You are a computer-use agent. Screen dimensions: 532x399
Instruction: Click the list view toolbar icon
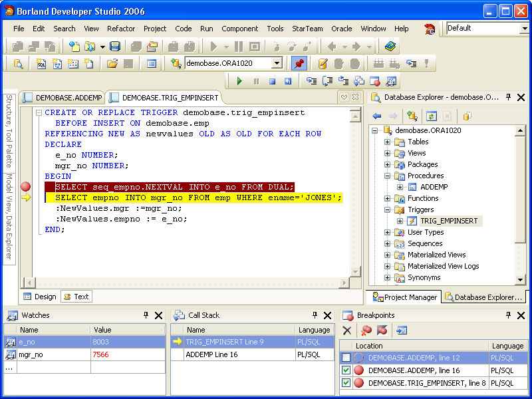point(152,63)
